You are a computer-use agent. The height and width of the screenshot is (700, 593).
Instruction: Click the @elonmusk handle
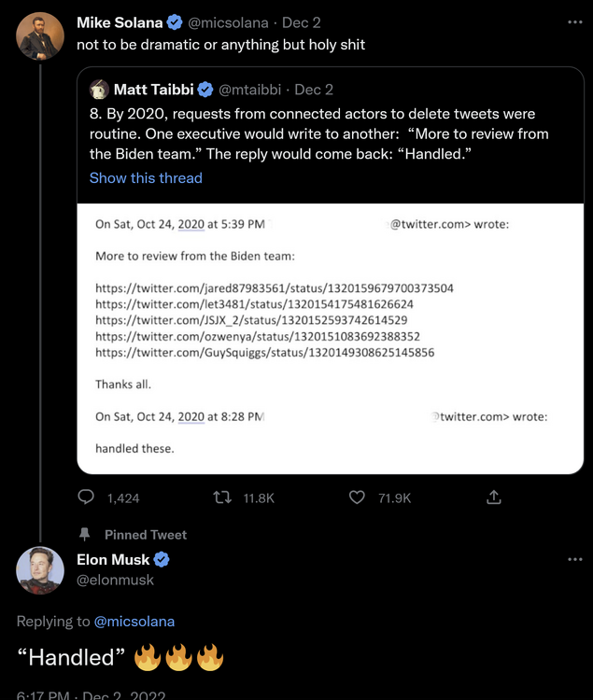point(115,580)
